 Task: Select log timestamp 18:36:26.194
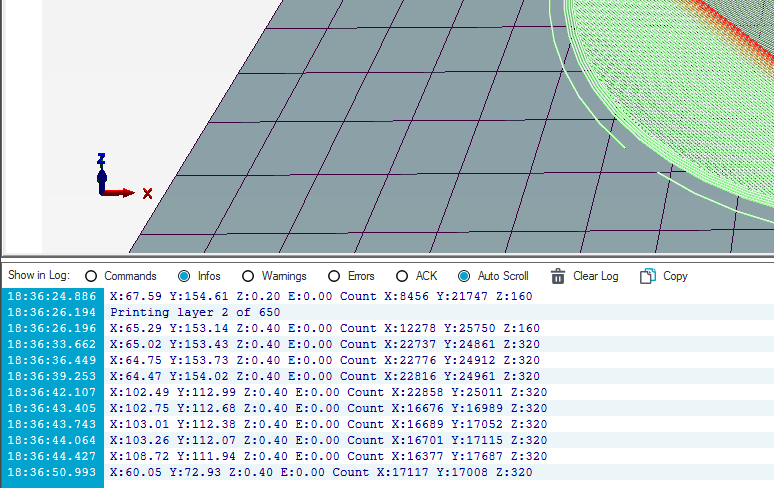tap(52, 312)
